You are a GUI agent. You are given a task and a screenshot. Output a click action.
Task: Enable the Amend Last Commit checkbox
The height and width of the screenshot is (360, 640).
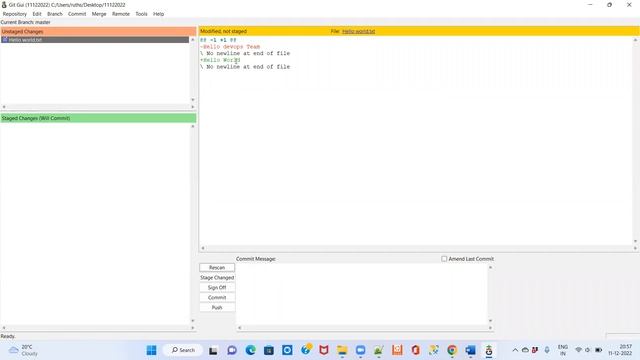pyautogui.click(x=444, y=259)
